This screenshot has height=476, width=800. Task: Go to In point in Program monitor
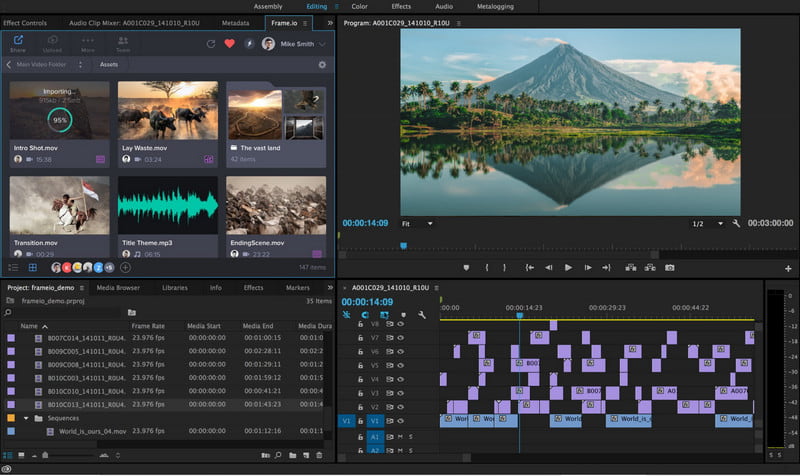pyautogui.click(x=530, y=268)
